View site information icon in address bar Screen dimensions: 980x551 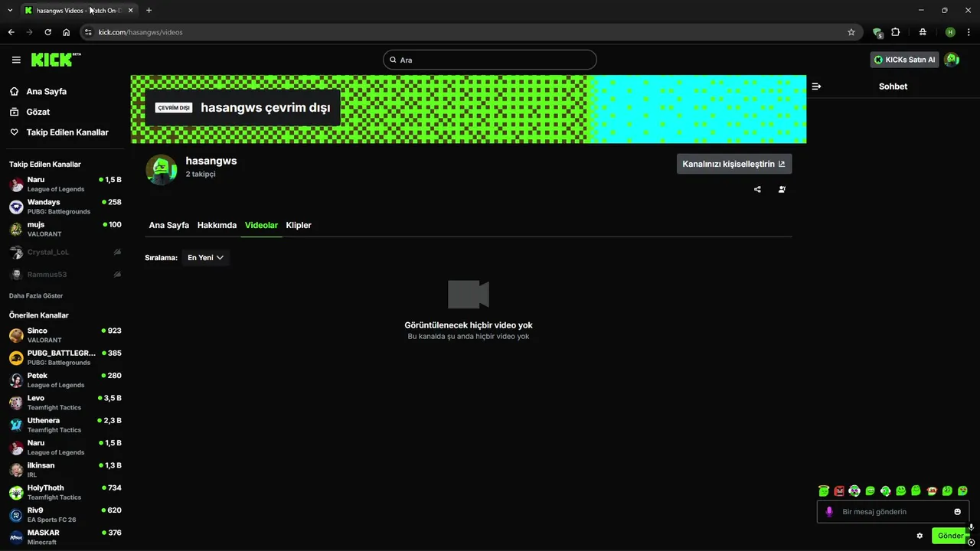pyautogui.click(x=88, y=32)
